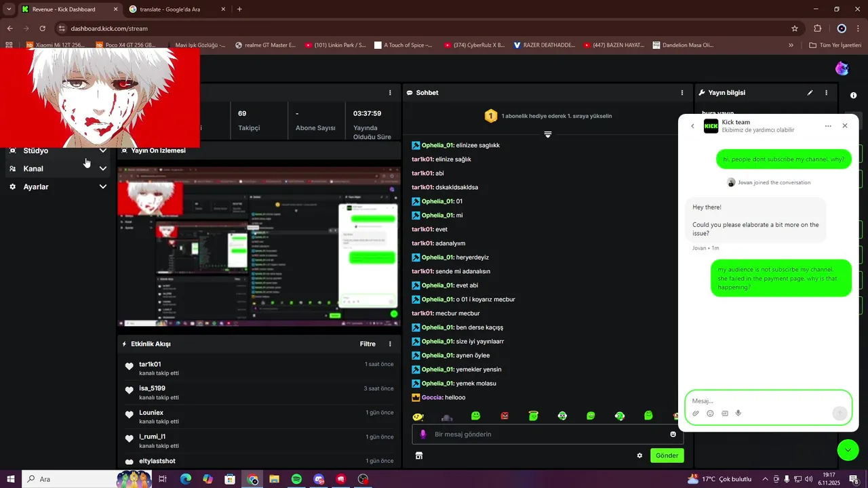868x488 pixels.
Task: Open Spotify from the taskbar
Action: click(296, 479)
